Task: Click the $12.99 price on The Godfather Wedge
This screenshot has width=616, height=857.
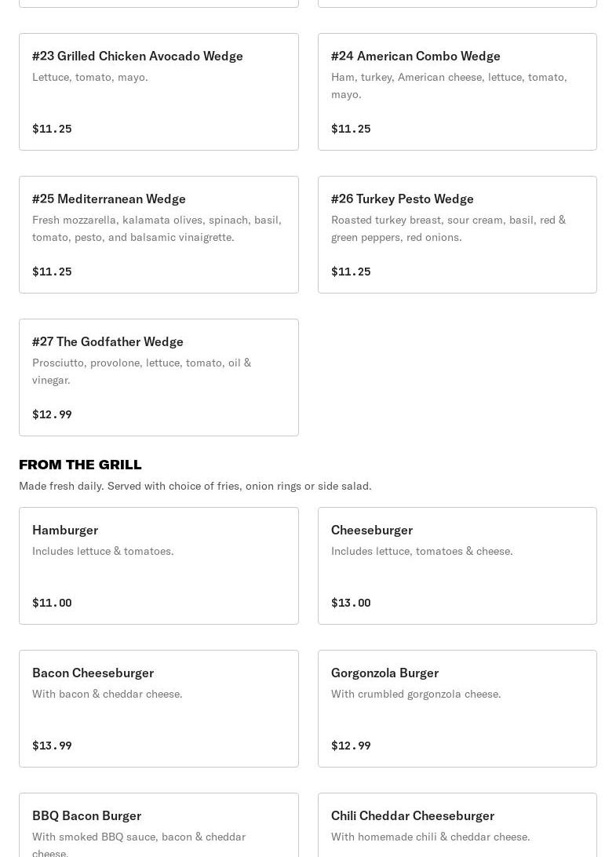Action: [x=52, y=414]
